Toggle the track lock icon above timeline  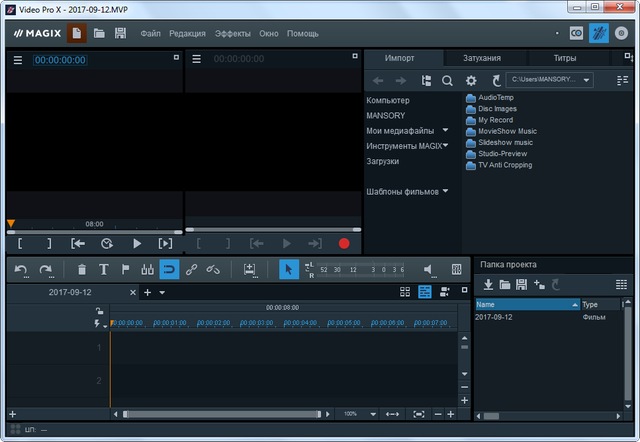(99, 311)
